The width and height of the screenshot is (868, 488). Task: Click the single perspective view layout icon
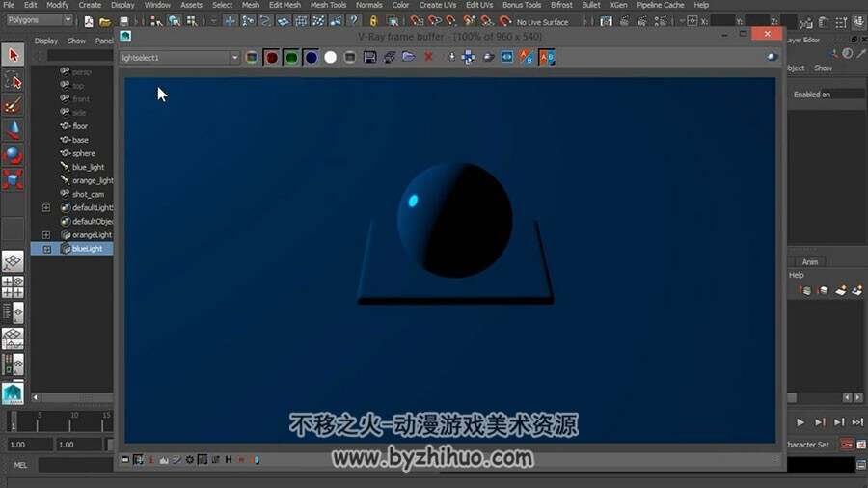(13, 261)
